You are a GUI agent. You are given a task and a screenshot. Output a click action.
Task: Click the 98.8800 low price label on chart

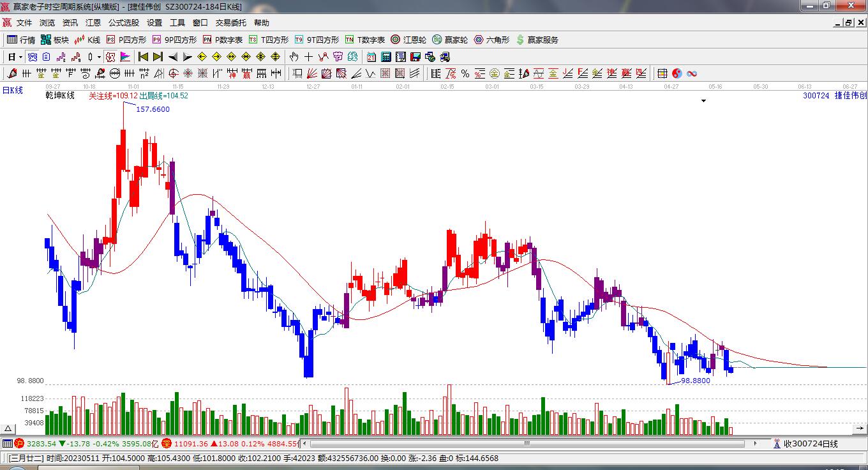pyautogui.click(x=696, y=381)
